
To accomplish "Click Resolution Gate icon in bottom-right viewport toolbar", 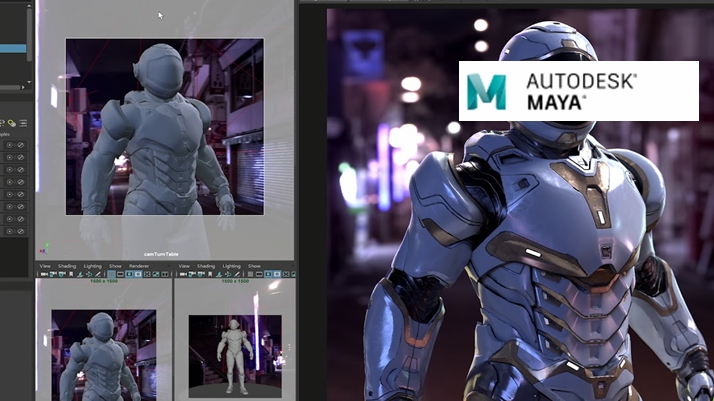I will point(268,274).
